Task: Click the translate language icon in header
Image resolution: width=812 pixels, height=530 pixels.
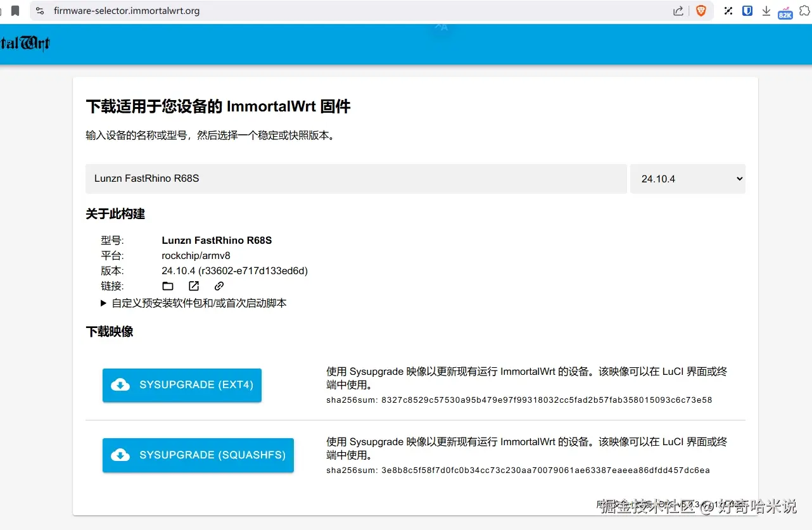Action: point(441,27)
